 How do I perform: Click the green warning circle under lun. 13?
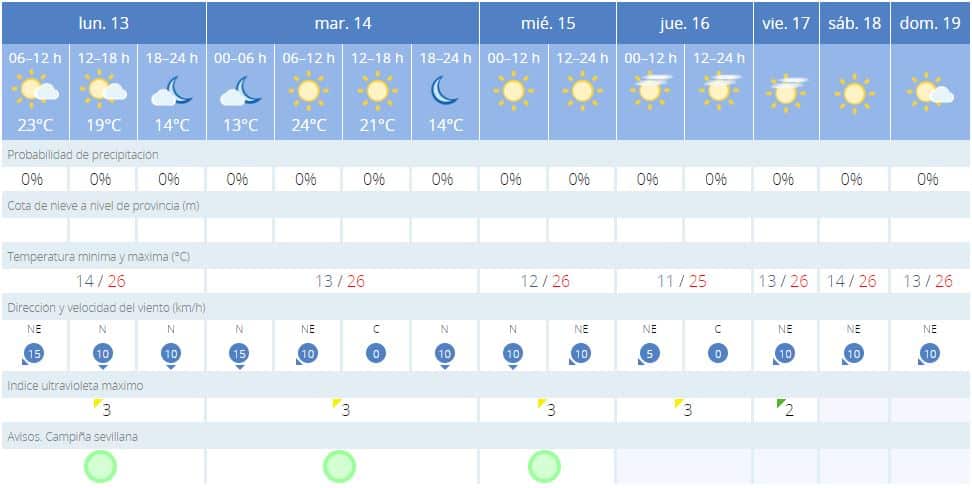tap(100, 466)
